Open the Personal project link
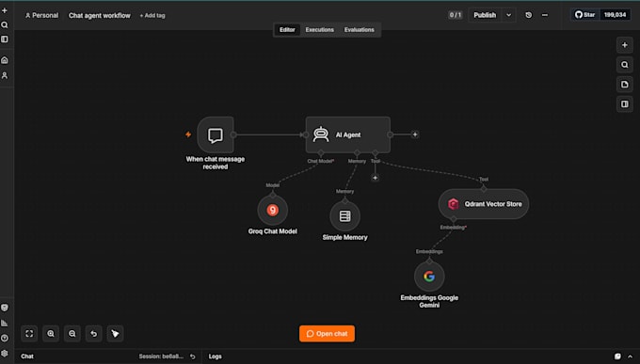The height and width of the screenshot is (364, 640). 41,15
